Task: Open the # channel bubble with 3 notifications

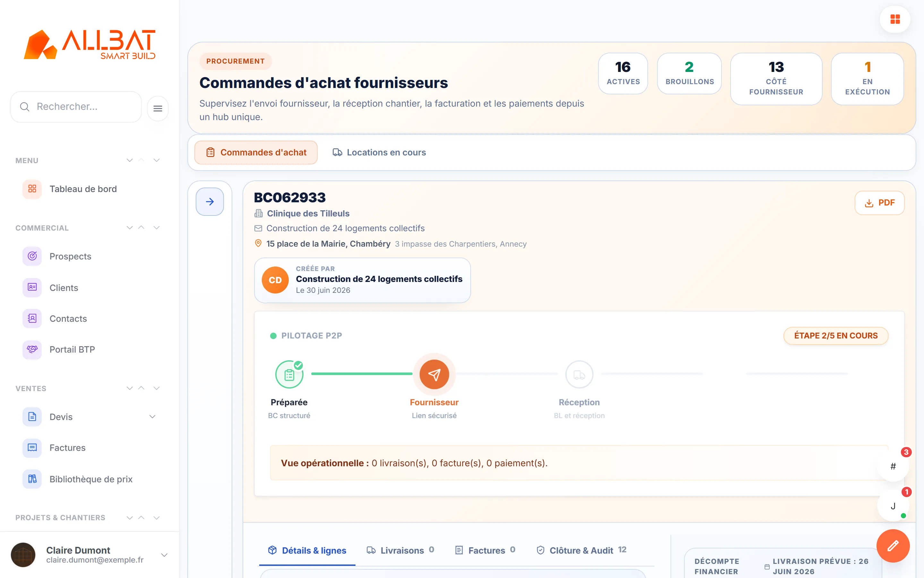Action: point(893,466)
